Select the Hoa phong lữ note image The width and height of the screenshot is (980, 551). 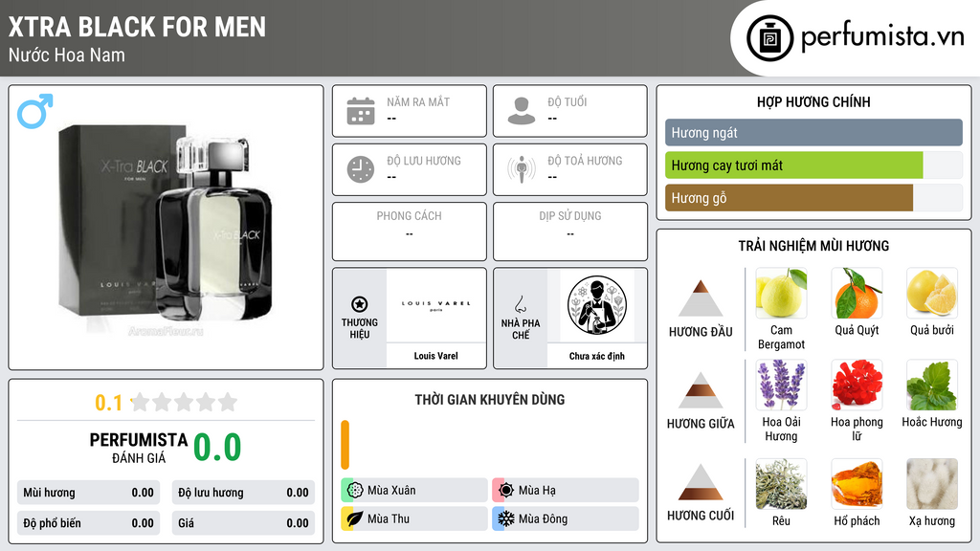pyautogui.click(x=857, y=386)
